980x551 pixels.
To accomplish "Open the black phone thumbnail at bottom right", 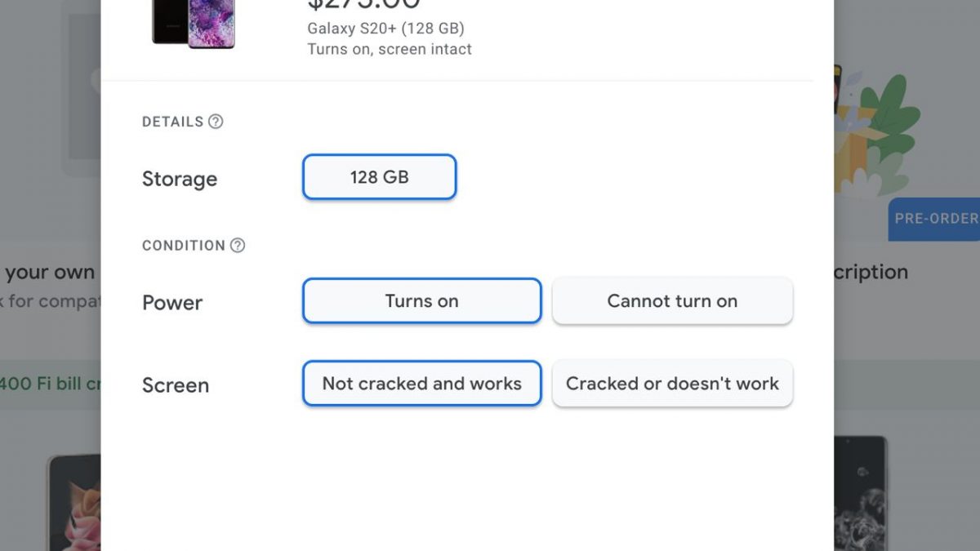I will point(860,494).
